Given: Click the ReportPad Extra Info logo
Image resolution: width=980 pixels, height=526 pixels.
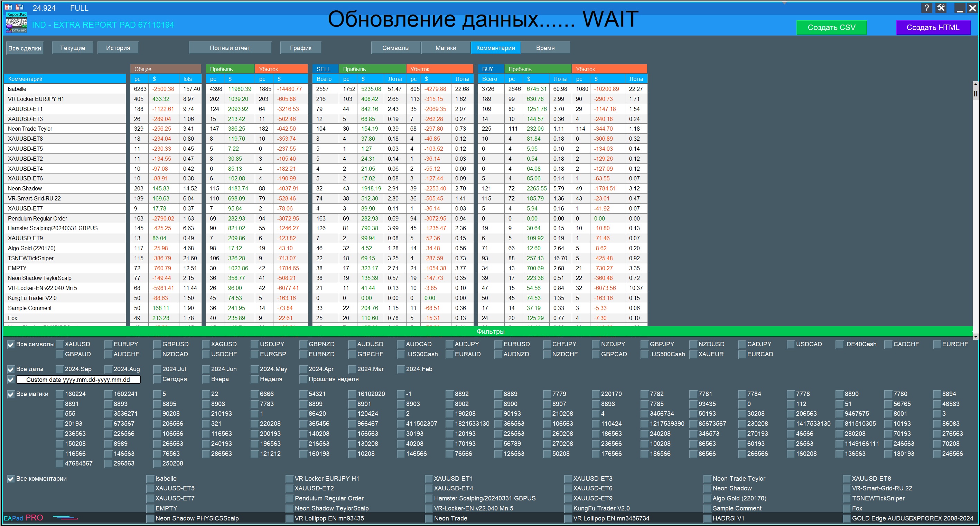Looking at the screenshot, I should pyautogui.click(x=16, y=23).
